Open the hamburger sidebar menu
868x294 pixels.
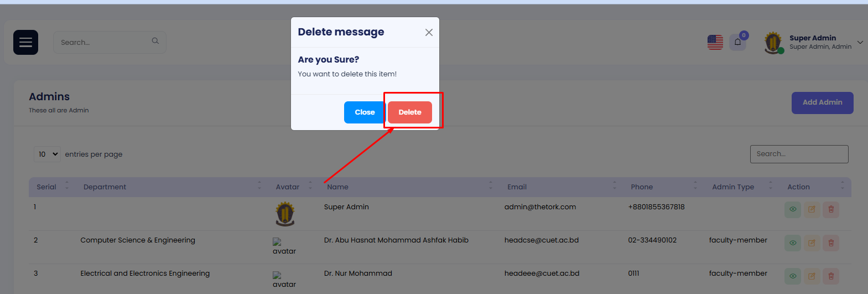click(x=25, y=43)
